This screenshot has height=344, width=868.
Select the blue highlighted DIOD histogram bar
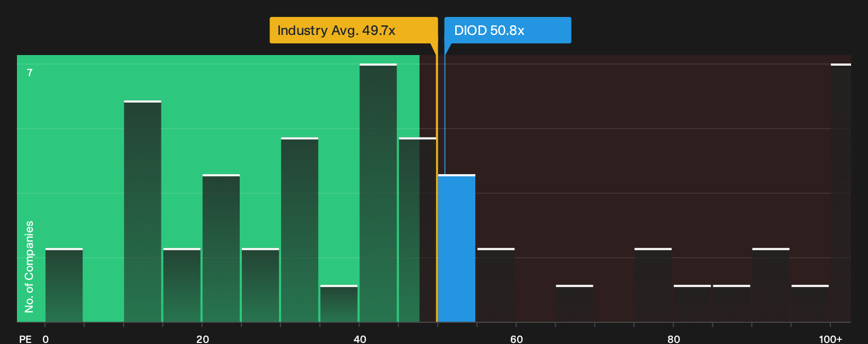456,248
